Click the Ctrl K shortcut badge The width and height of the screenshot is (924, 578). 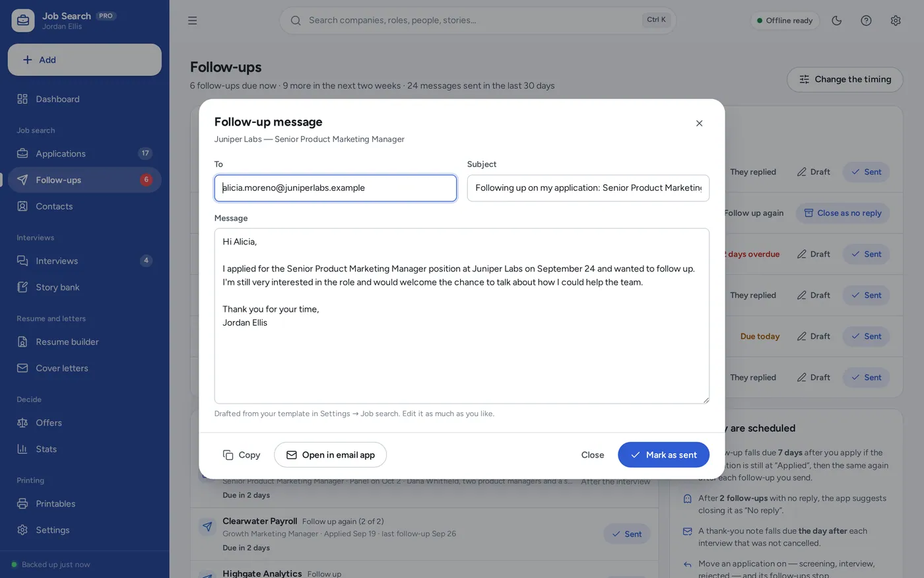[x=656, y=20]
